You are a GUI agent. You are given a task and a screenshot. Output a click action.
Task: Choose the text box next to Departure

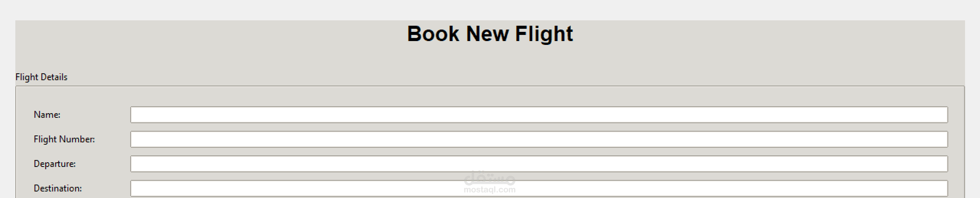(539, 164)
